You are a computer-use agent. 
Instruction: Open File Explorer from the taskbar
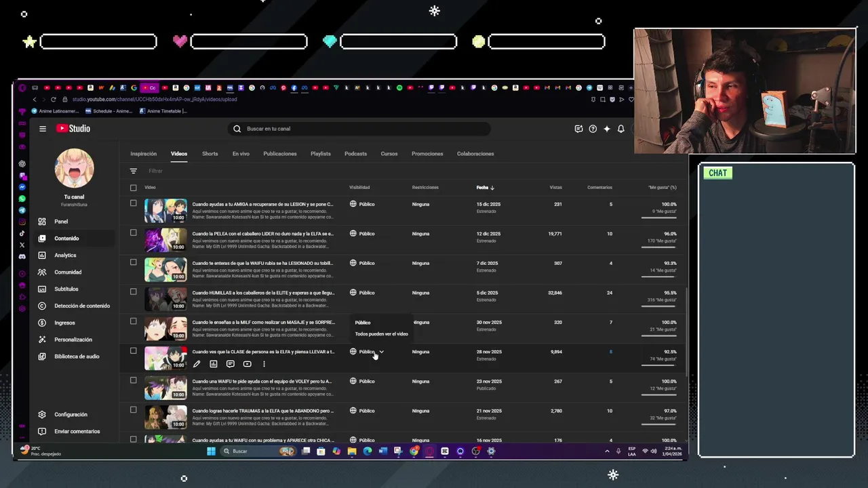point(352,451)
